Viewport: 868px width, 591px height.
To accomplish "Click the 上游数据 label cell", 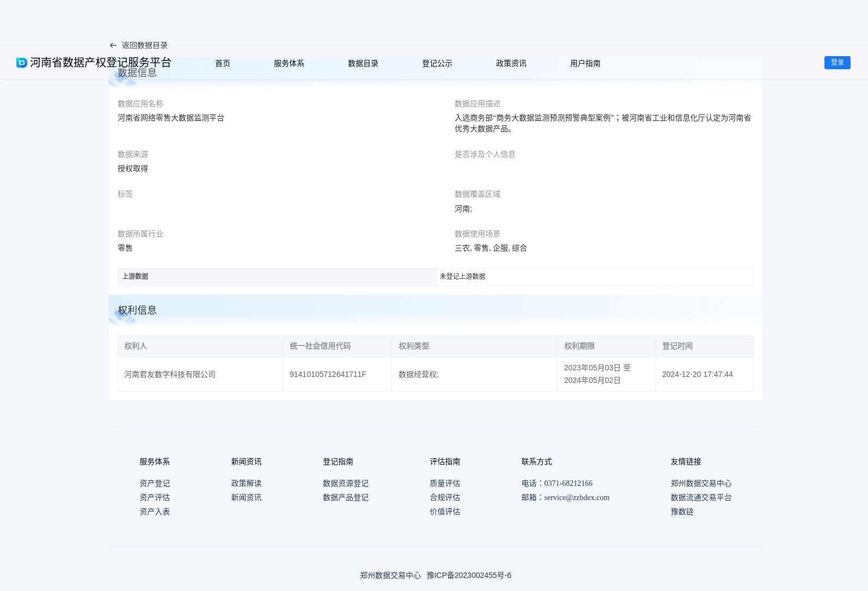I will [x=277, y=277].
